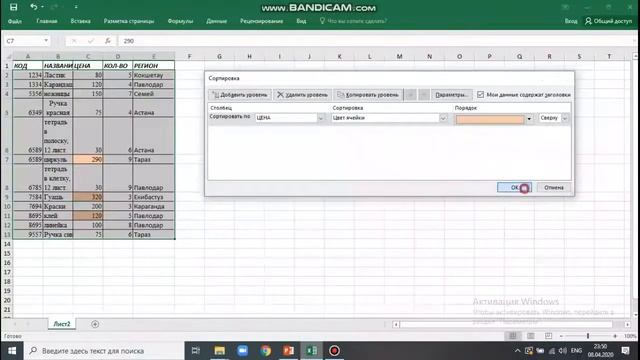Viewport: 640px width, 360px height.
Task: Click 'Копировать уровень' button
Action: click(368, 95)
